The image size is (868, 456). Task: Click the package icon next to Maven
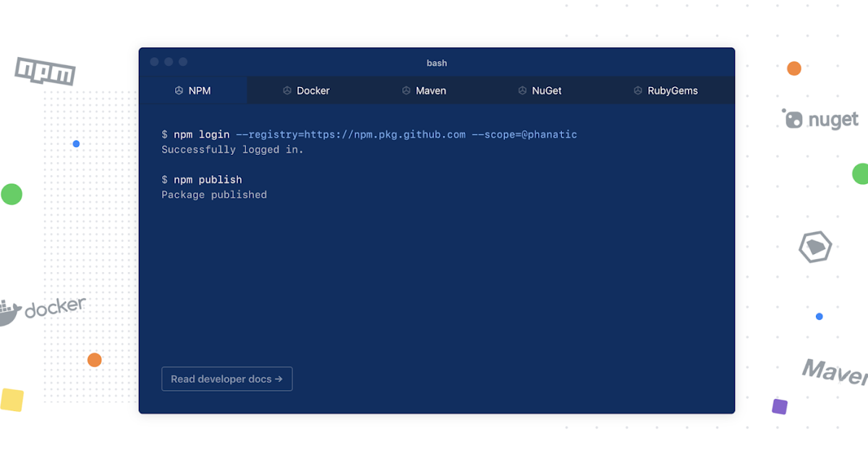(x=406, y=90)
